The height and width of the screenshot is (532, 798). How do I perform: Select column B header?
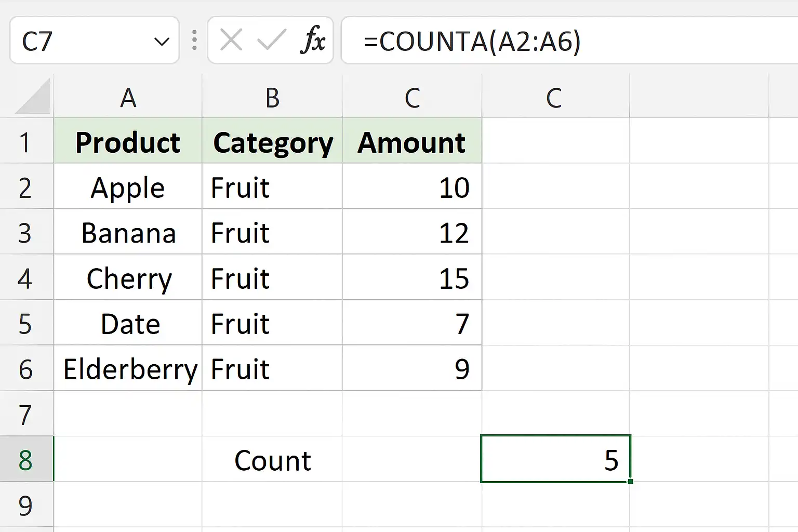272,97
